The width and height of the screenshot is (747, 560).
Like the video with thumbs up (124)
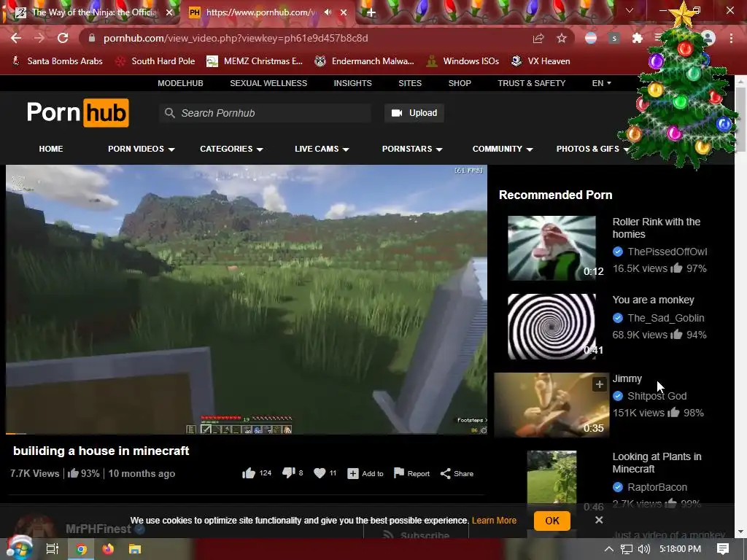(x=256, y=472)
